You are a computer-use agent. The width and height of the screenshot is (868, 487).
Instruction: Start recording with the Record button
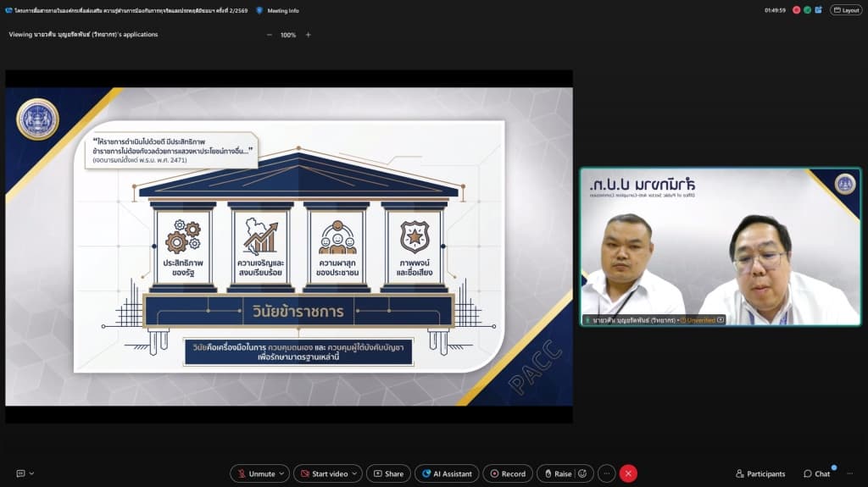tap(508, 473)
